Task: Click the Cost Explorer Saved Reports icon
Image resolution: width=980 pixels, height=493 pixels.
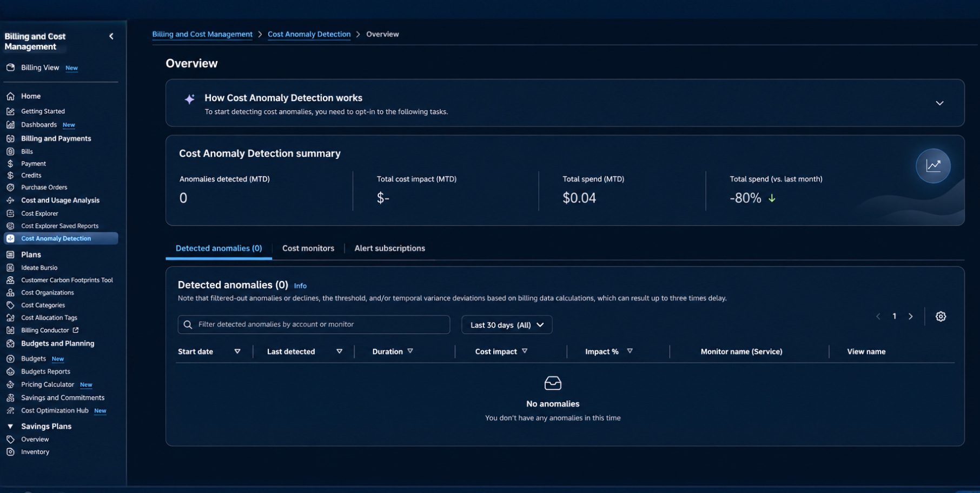Action: 10,226
